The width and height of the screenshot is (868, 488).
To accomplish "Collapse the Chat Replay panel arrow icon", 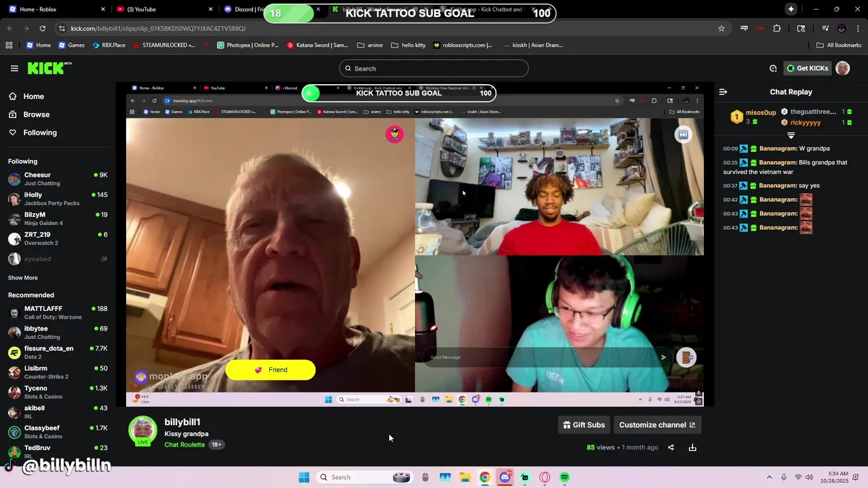I will click(723, 91).
